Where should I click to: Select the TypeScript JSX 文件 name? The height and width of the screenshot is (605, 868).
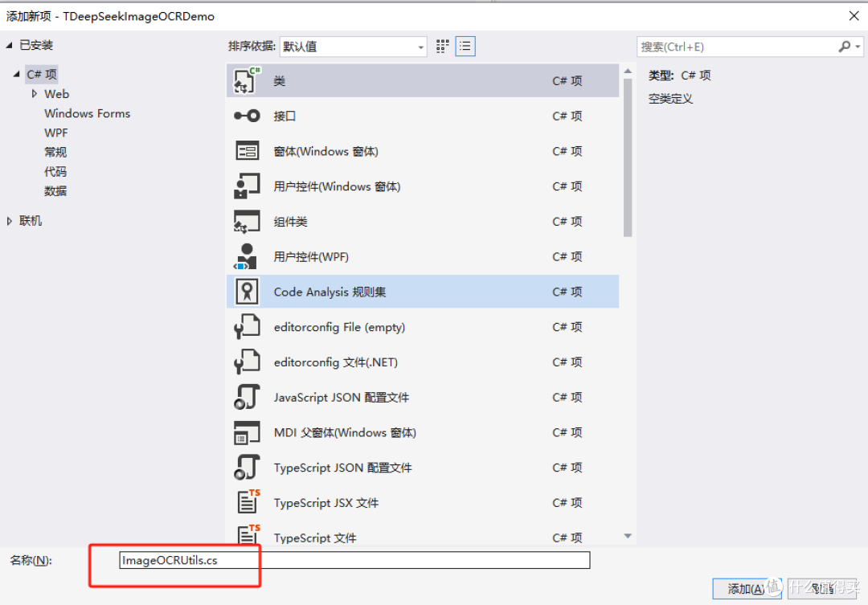(326, 503)
